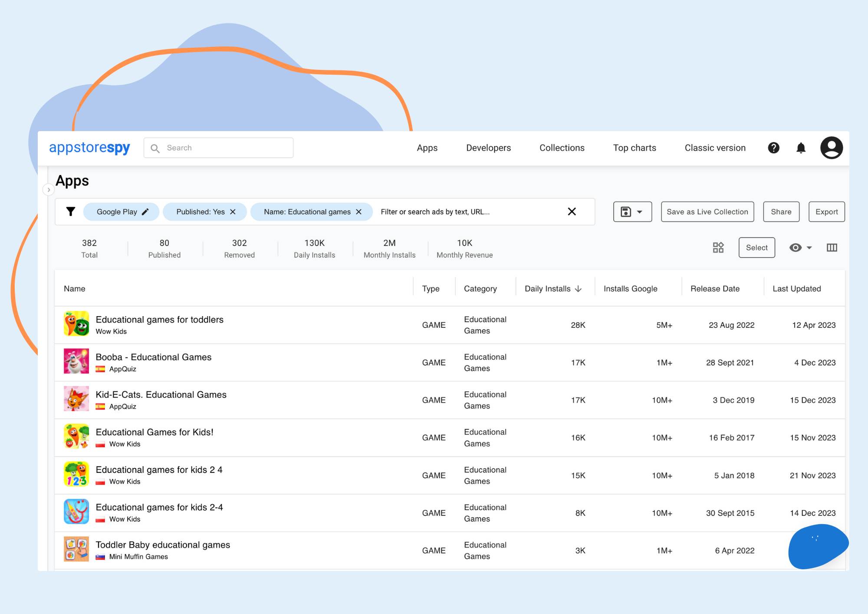Click Kid-E-Cats app icon thumbnail
This screenshot has height=614, width=868.
pyautogui.click(x=76, y=399)
